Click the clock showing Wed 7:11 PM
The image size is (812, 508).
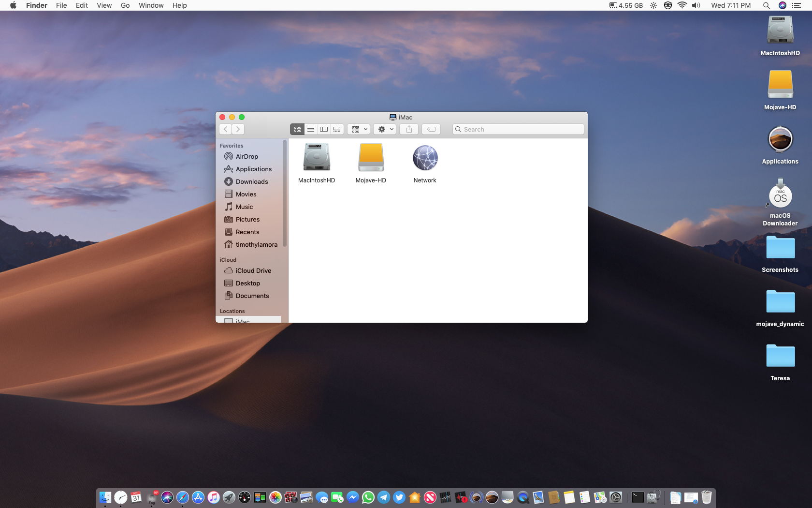click(731, 5)
